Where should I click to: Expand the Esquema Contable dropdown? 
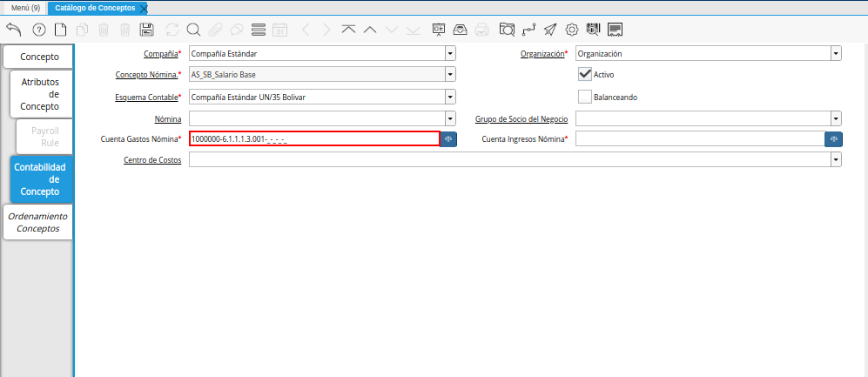click(451, 97)
